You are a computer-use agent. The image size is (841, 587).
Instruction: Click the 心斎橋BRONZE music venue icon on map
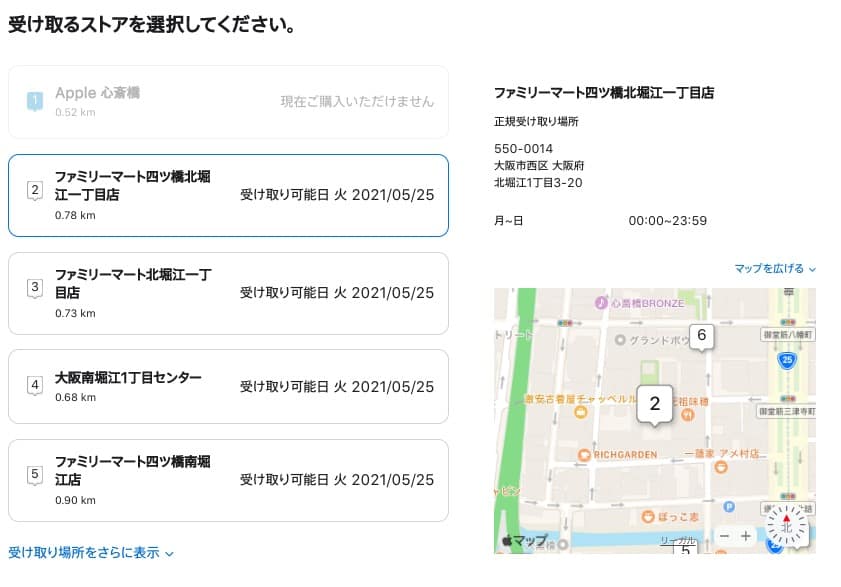pyautogui.click(x=601, y=303)
